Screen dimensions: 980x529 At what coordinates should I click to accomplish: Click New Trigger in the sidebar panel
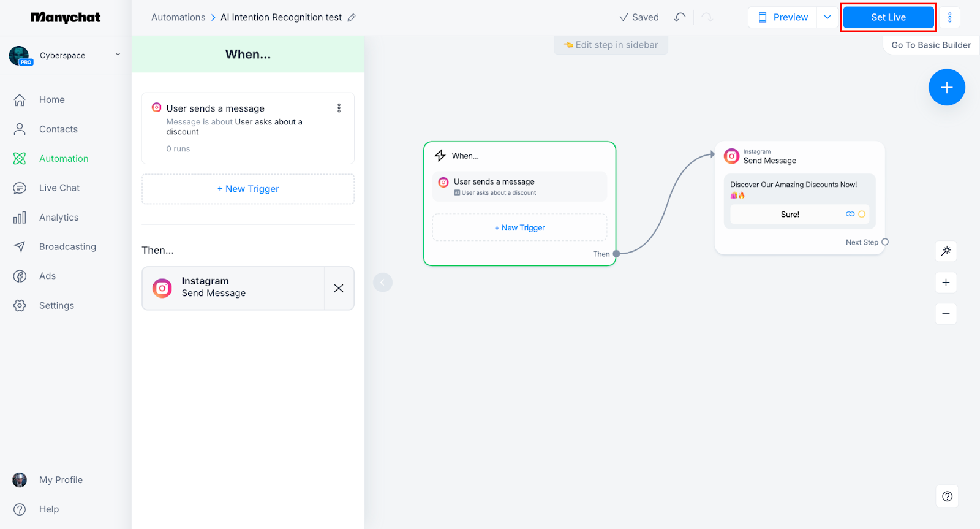(x=248, y=189)
